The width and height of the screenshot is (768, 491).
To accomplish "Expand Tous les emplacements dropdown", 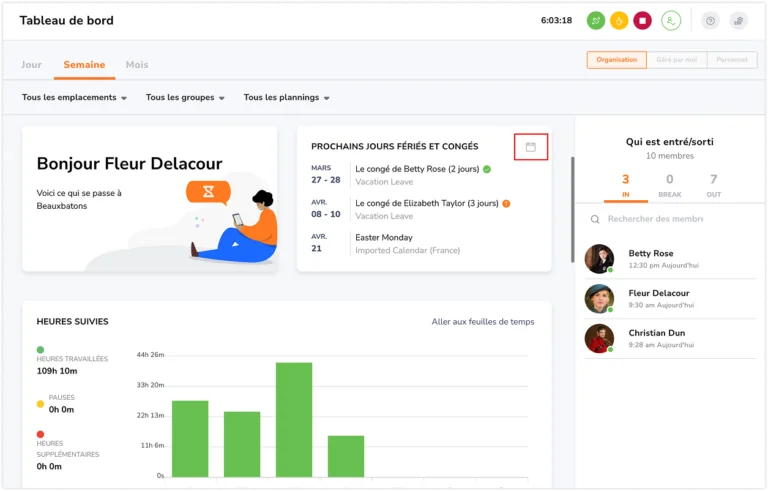I will 74,98.
